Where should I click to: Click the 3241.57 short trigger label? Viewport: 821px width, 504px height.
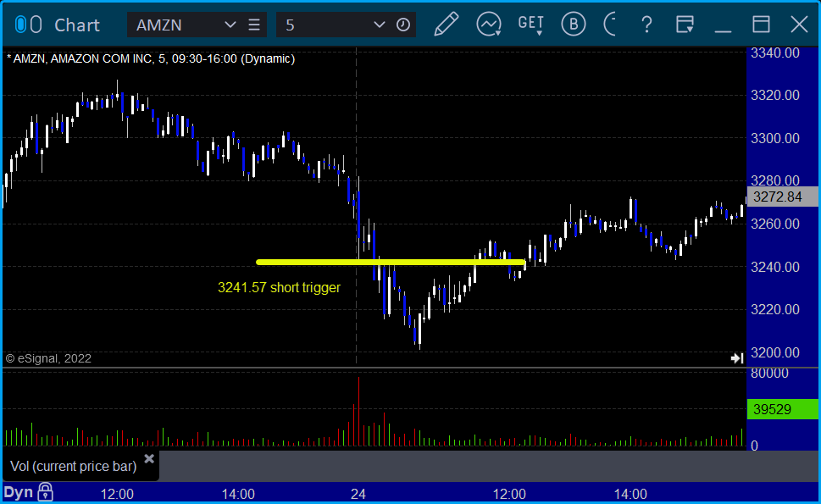[x=279, y=287]
